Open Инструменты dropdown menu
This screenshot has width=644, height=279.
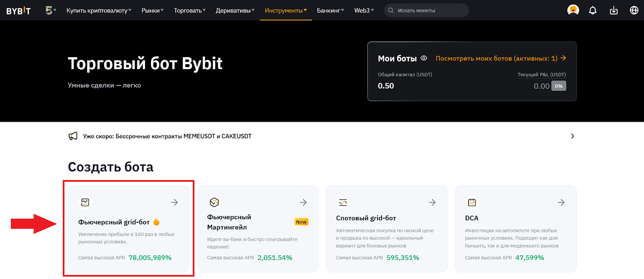coord(286,10)
